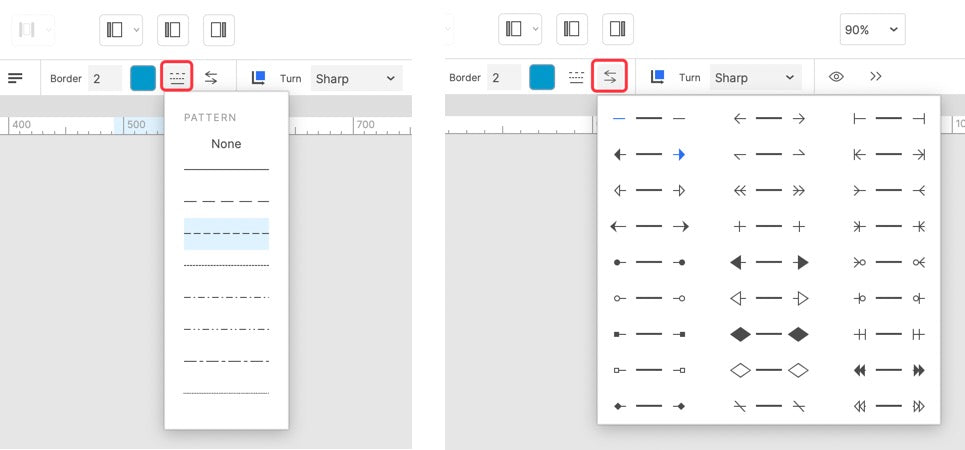Toggle the right sidebar panel button at left top
This screenshot has width=965, height=450.
[x=218, y=30]
